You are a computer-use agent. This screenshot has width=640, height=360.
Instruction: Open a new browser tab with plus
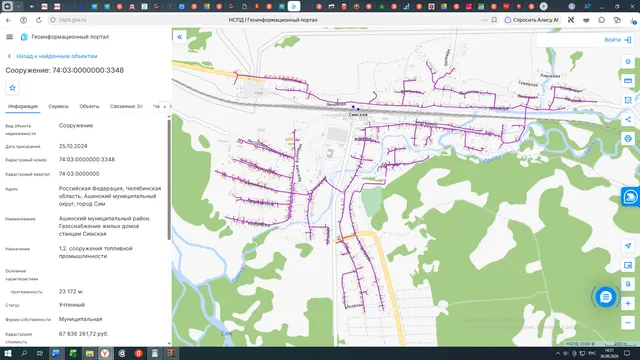coord(543,6)
